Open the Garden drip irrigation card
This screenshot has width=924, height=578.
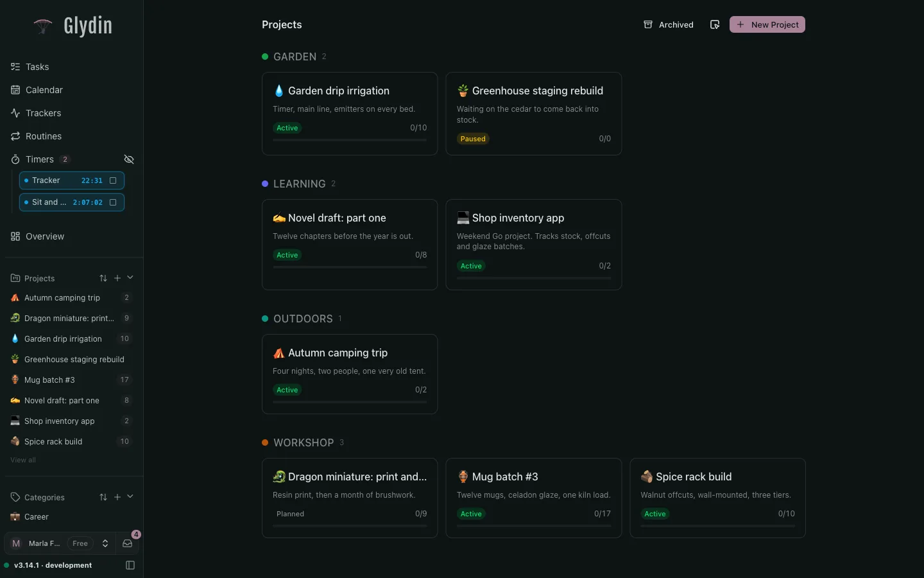tap(350, 114)
